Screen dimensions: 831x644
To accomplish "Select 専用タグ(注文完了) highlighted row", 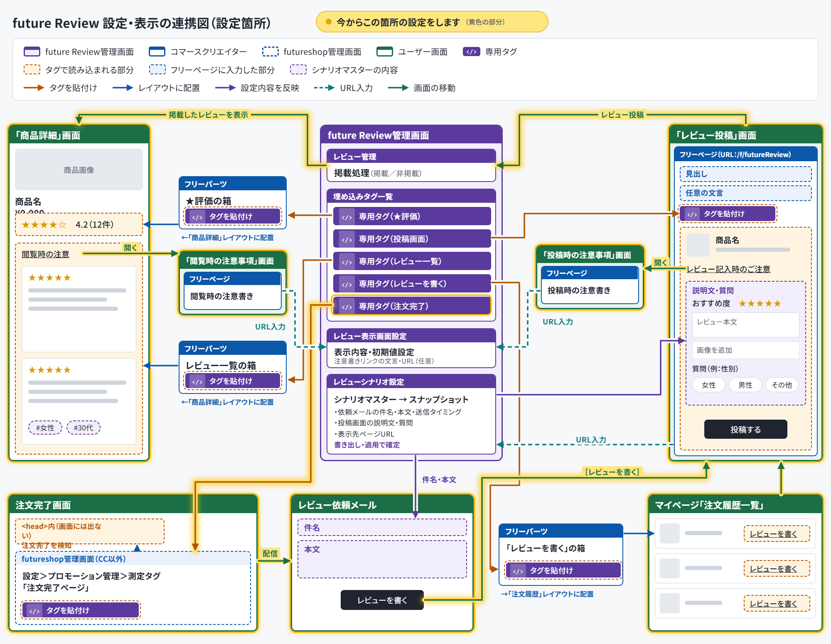I will coord(412,306).
